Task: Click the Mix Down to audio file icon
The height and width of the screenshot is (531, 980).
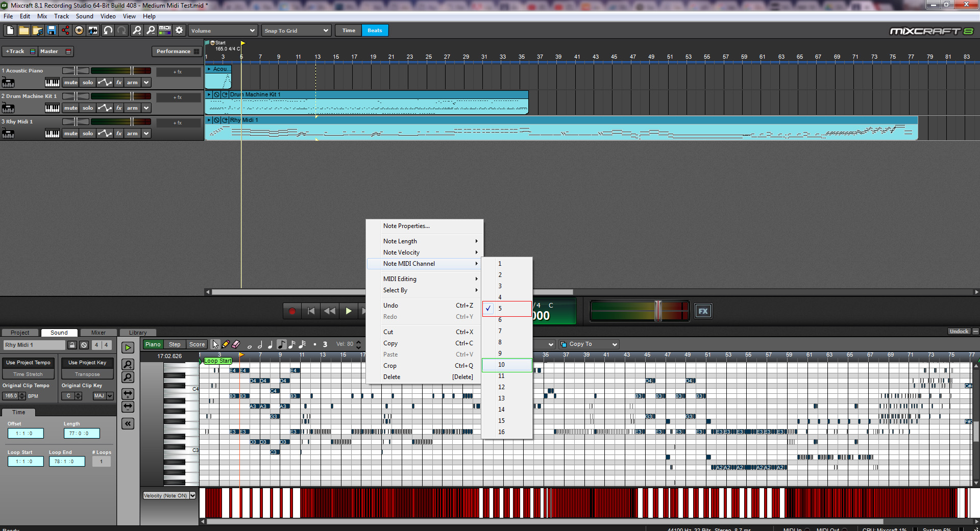Action: click(x=93, y=31)
